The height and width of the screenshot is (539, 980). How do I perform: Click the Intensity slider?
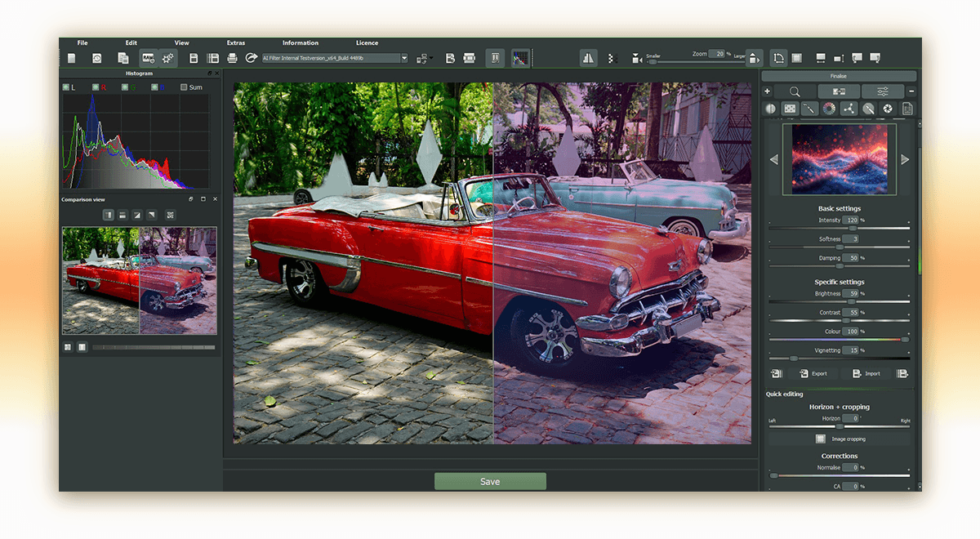[x=840, y=229]
